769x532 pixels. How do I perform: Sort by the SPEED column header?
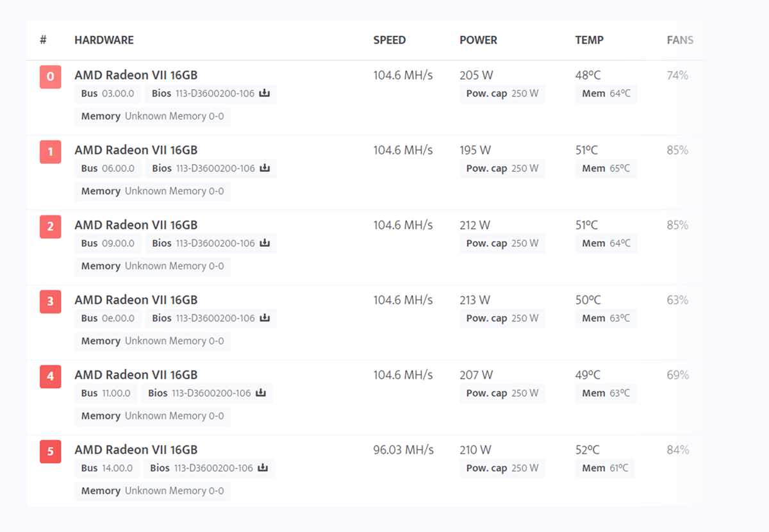click(390, 40)
